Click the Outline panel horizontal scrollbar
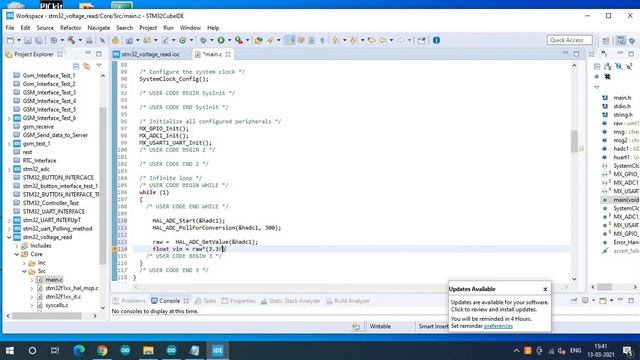The image size is (640, 360). coord(604,287)
